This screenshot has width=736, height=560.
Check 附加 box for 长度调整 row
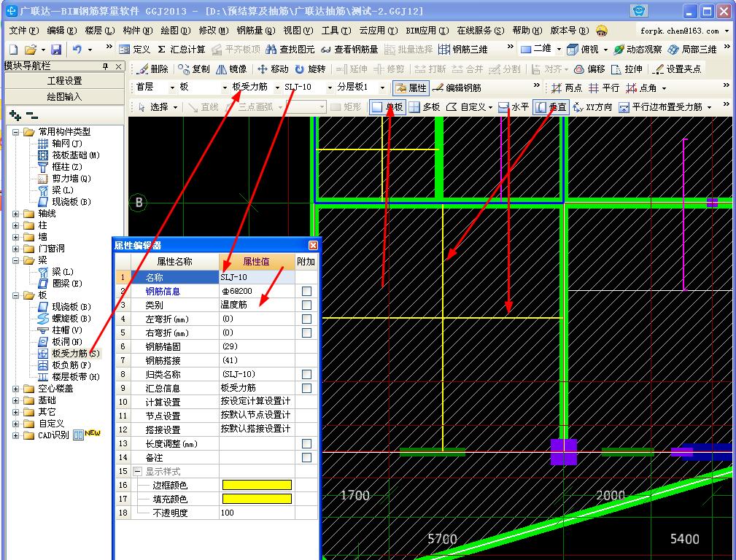(x=306, y=443)
